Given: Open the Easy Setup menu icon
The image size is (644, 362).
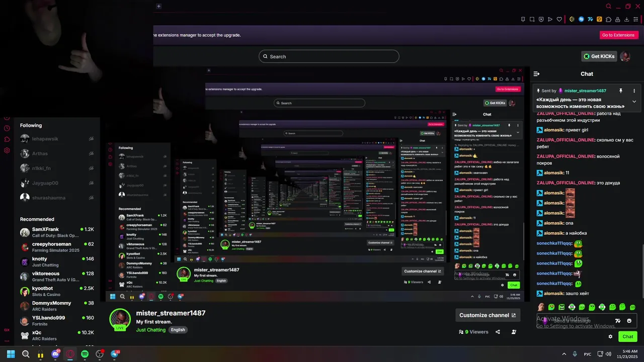Looking at the screenshot, I should [x=636, y=19].
